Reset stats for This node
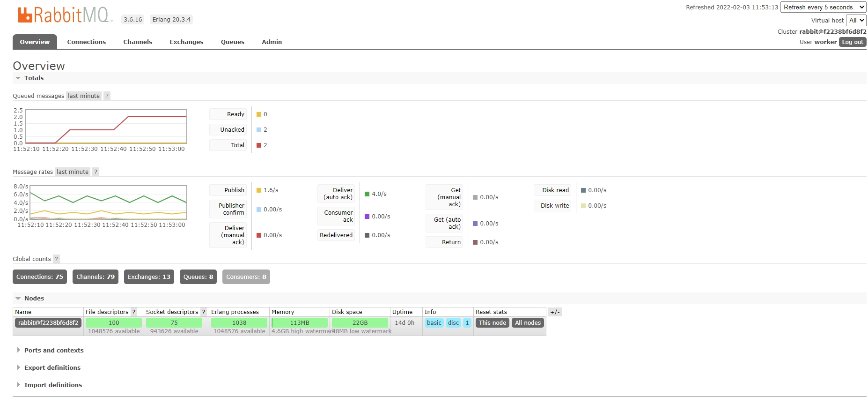This screenshot has height=397, width=868. [493, 323]
